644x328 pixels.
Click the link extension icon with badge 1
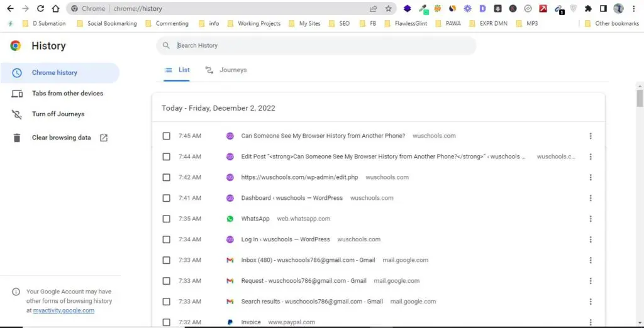tap(558, 9)
